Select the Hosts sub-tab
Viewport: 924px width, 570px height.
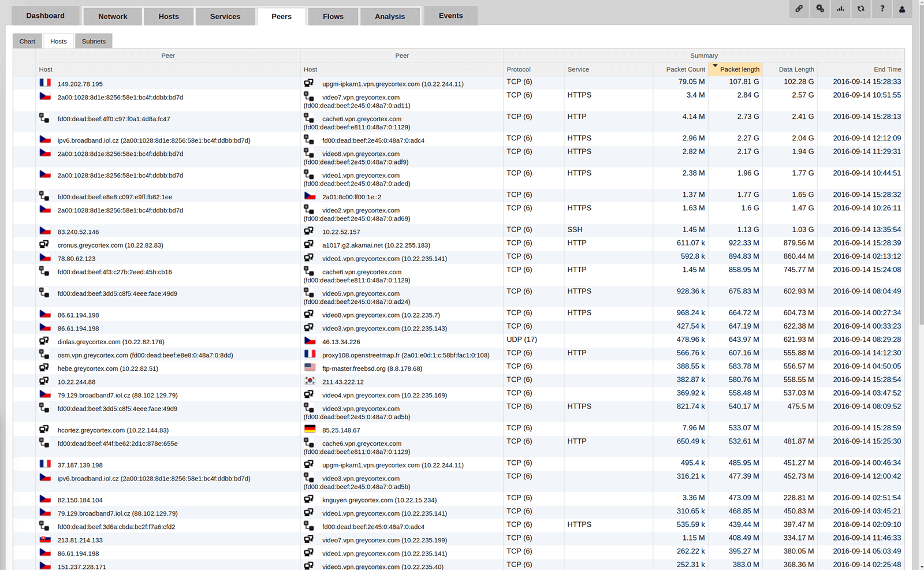coord(58,41)
